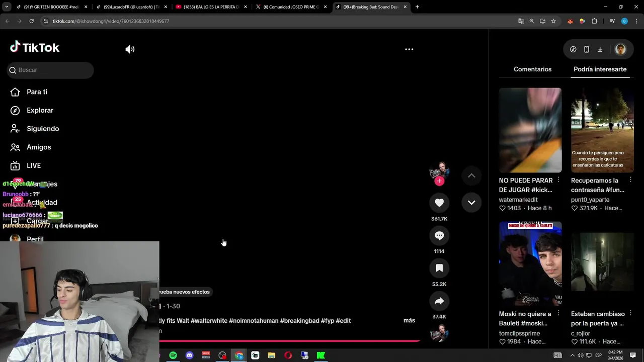Open the Chrome tab search dropdown

(x=7, y=7)
